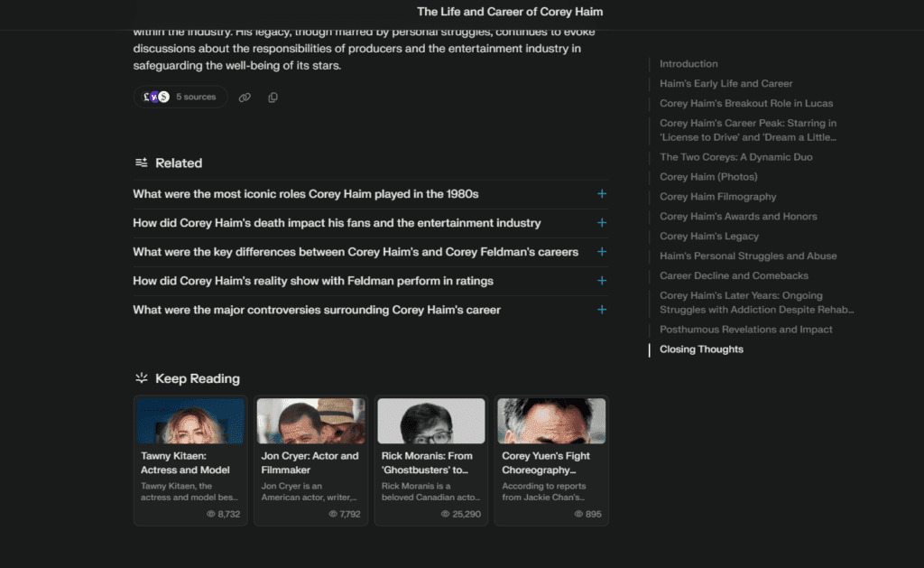Image resolution: width=924 pixels, height=568 pixels.
Task: Go to Career Decline and Comebacks
Action: click(x=734, y=275)
